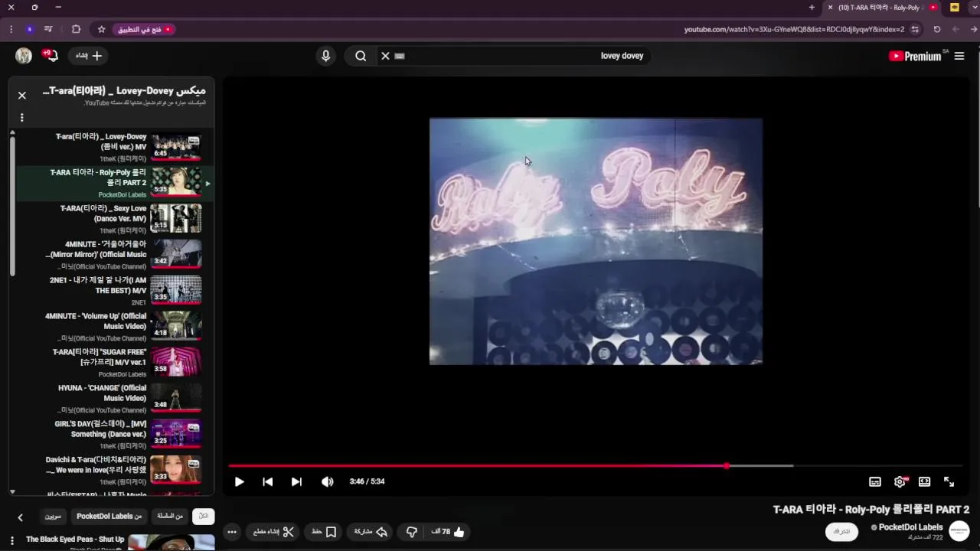
Task: Select the 'سويون' filter chip
Action: point(53,517)
